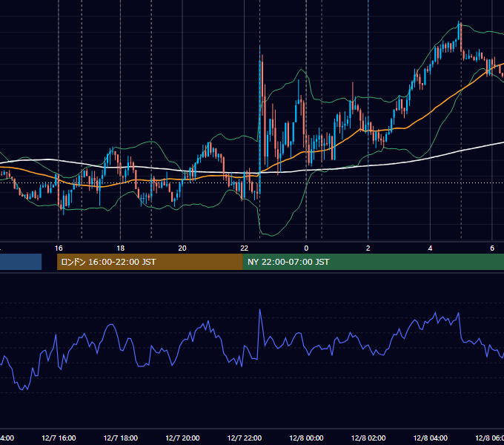
Task: Click the '4' hour label on price chart axis
Action: 430,248
